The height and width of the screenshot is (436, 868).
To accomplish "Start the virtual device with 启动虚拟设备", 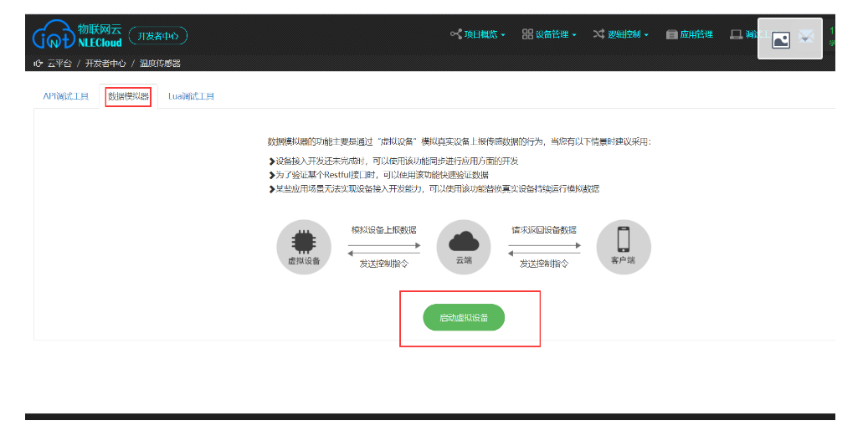I will pyautogui.click(x=464, y=318).
